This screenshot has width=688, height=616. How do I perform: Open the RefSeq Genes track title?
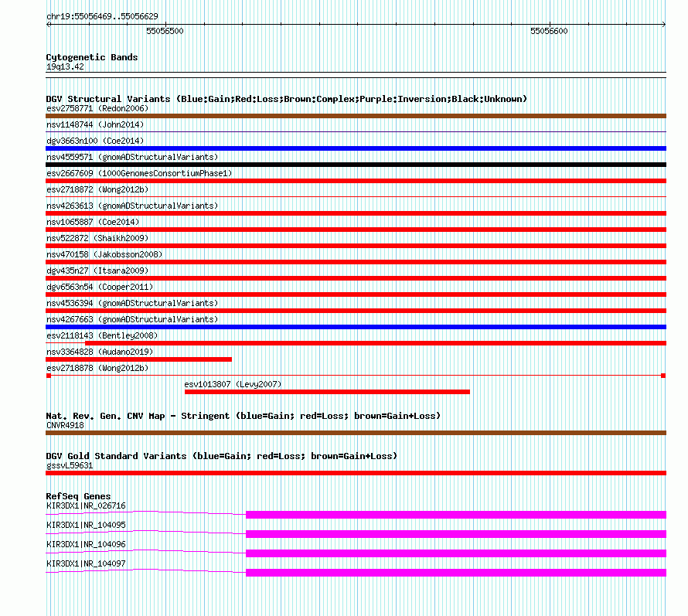[x=78, y=496]
